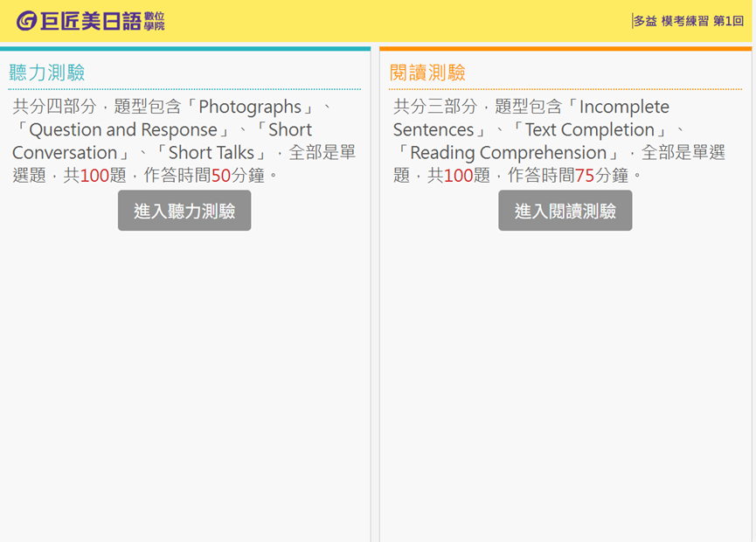Click the Short Talks text
Viewport: 756px width, 542px height.
pyautogui.click(x=210, y=152)
